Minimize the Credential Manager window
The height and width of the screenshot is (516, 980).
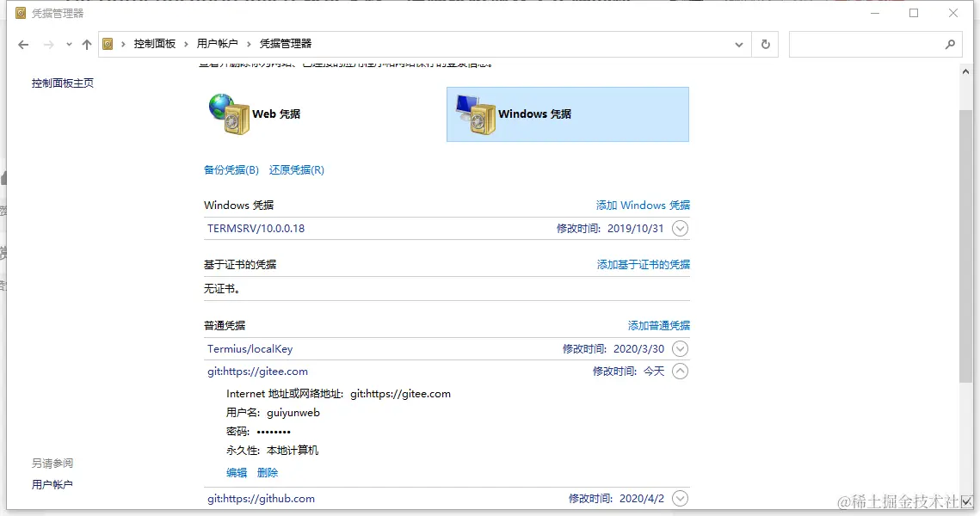(875, 13)
